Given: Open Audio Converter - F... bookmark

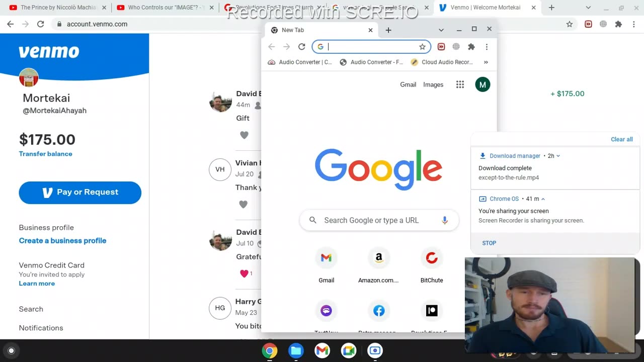Looking at the screenshot, I should [372, 62].
